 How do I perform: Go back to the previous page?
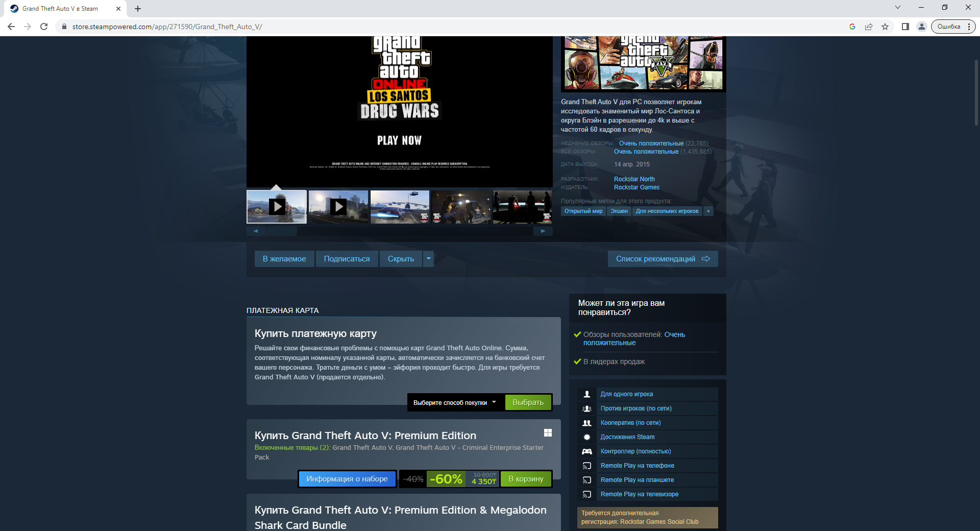(x=11, y=27)
